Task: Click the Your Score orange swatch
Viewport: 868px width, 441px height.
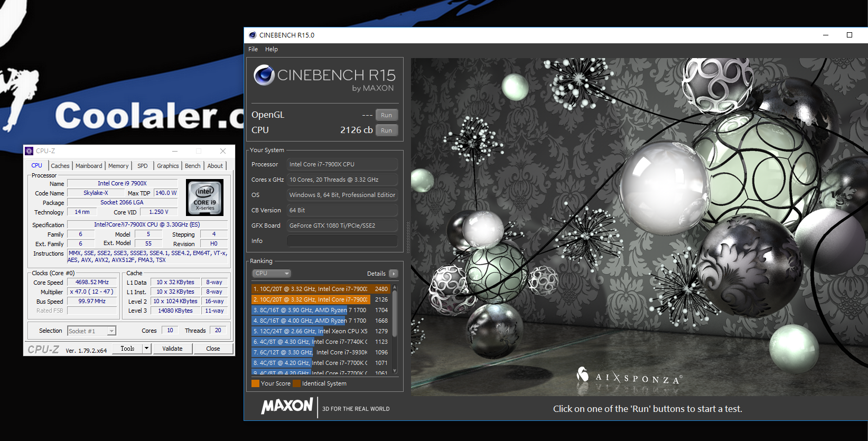Action: (256, 383)
